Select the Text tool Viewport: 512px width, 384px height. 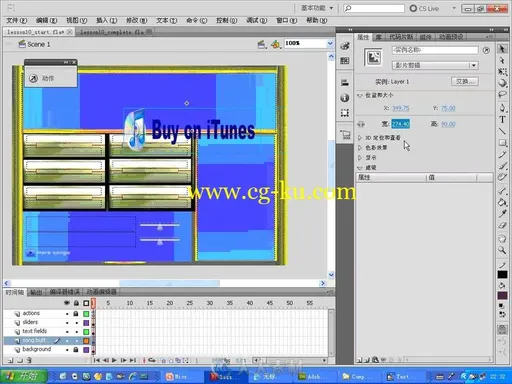(502, 119)
